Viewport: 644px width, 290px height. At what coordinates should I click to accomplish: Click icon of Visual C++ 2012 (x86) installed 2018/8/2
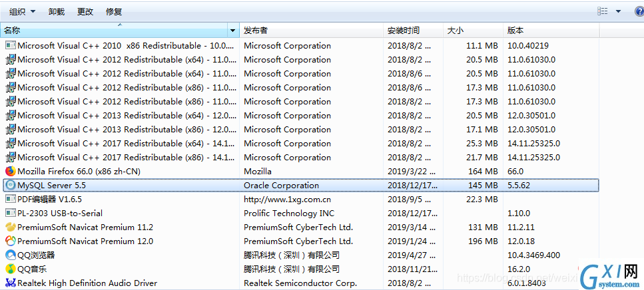click(x=10, y=101)
